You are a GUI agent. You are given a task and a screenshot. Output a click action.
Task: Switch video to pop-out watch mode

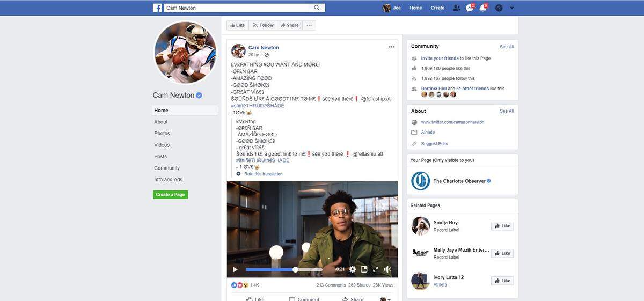pos(364,269)
